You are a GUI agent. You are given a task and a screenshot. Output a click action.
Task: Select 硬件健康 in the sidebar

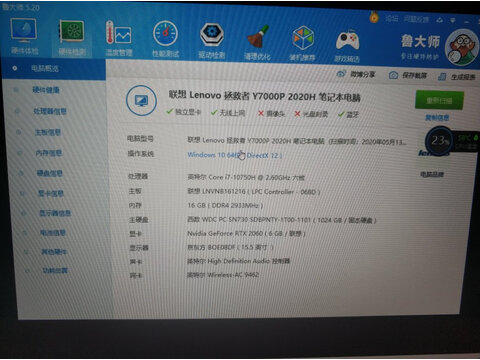[x=46, y=90]
